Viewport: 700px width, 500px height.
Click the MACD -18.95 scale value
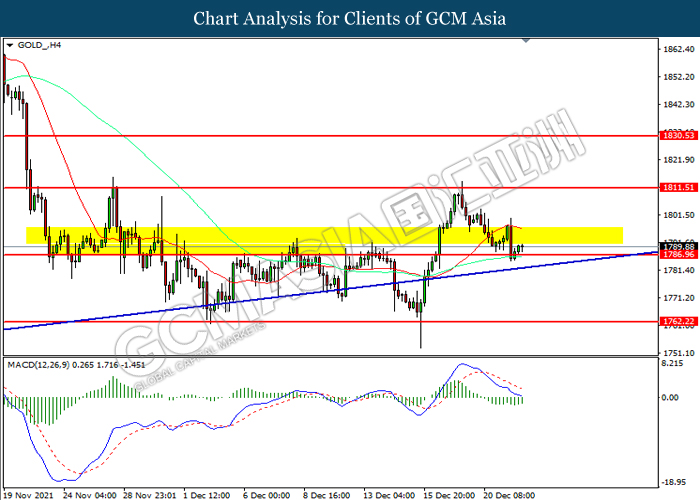coord(673,482)
